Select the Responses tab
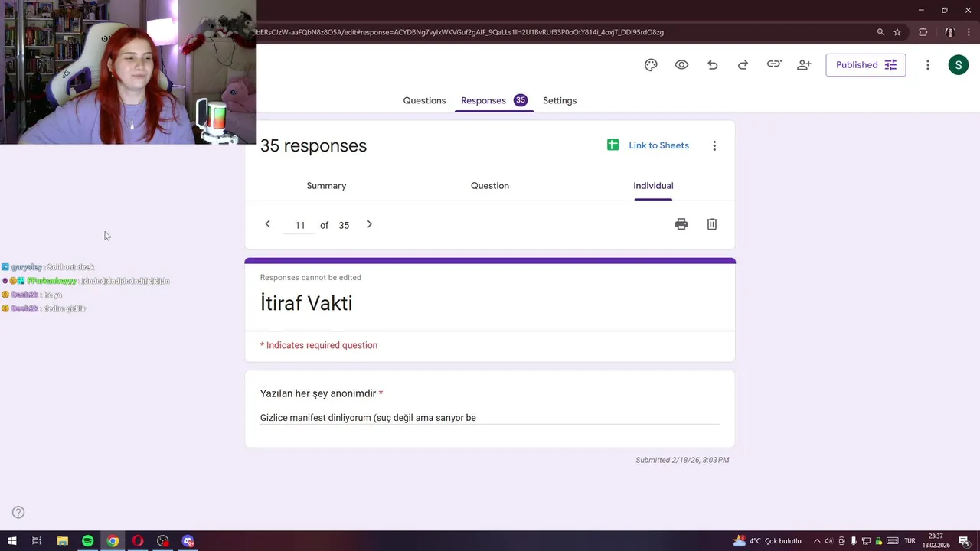 [494, 100]
